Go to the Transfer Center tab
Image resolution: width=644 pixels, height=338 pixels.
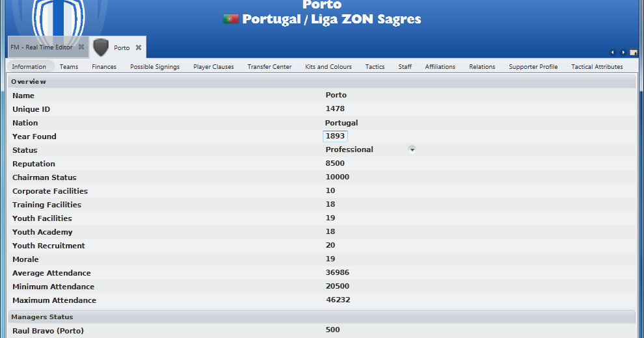tap(269, 66)
